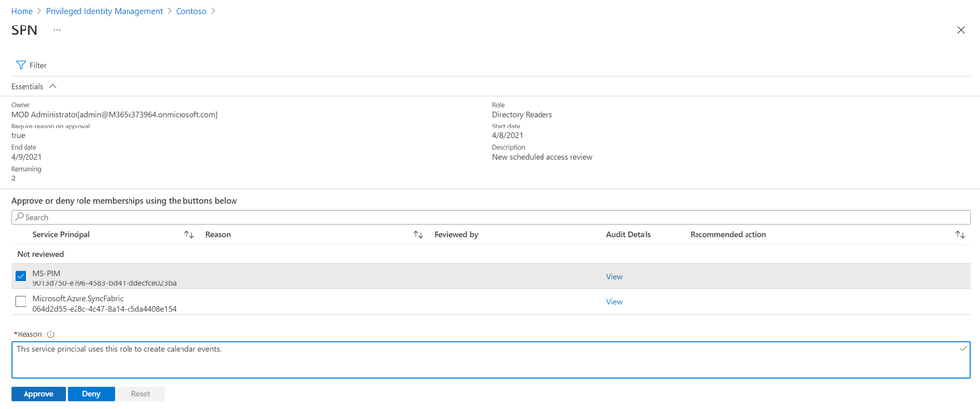Screen dimensions: 980x409
Task: Open the ellipsis menu next to SPN
Action: click(x=57, y=30)
